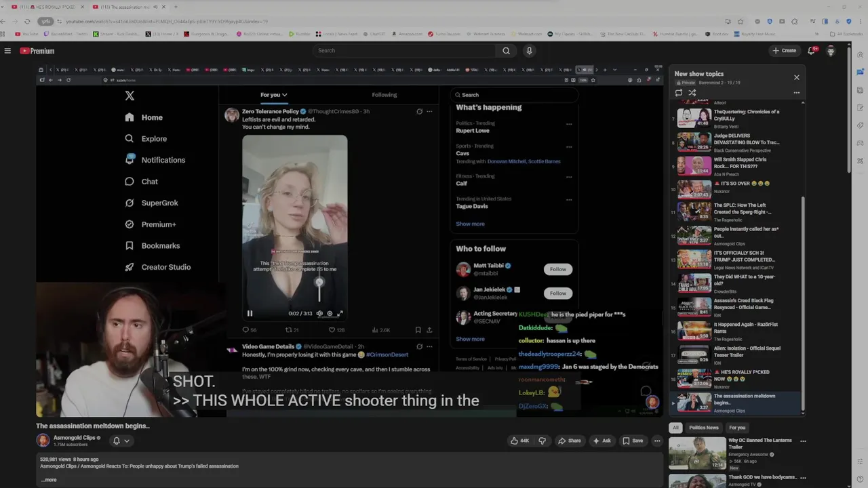This screenshot has width=868, height=488.
Task: Open Why DC Banned The Lanterns video options
Action: [803, 441]
